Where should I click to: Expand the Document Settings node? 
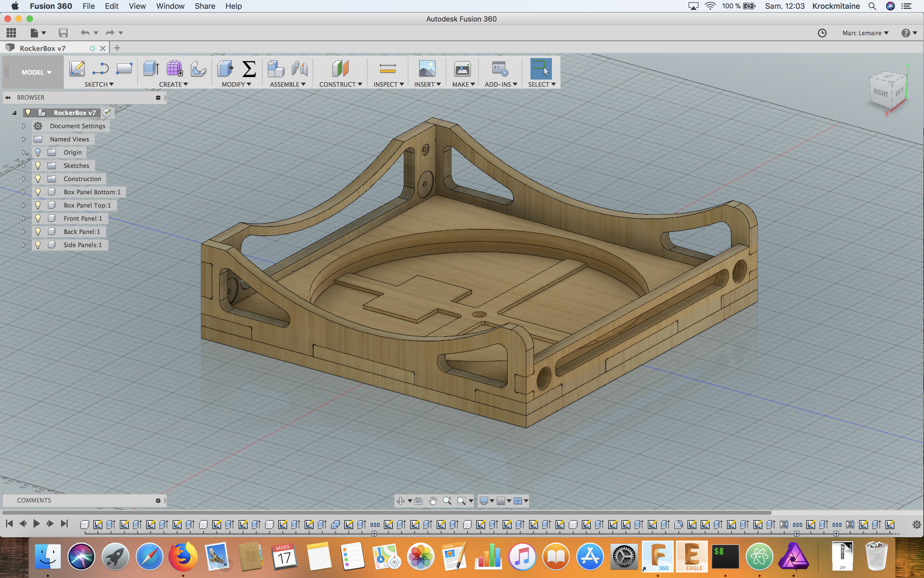coord(24,126)
